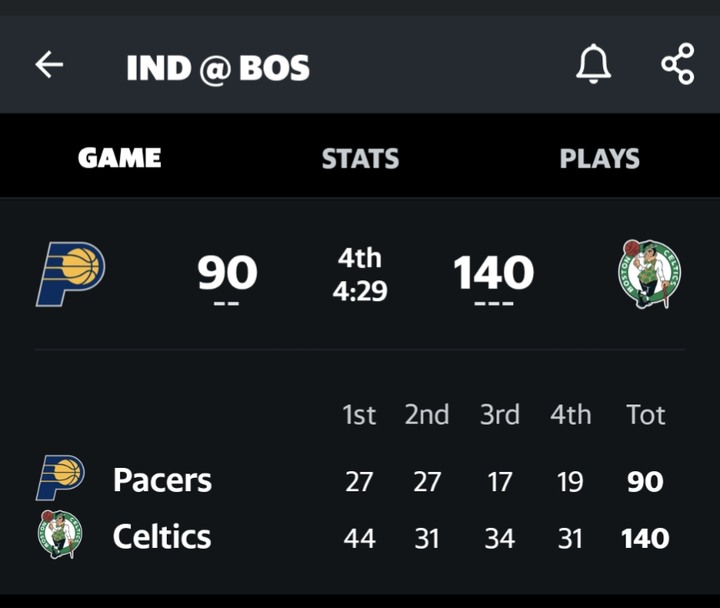This screenshot has height=608, width=720.
Task: Tap the Tot column header
Action: [x=645, y=415]
